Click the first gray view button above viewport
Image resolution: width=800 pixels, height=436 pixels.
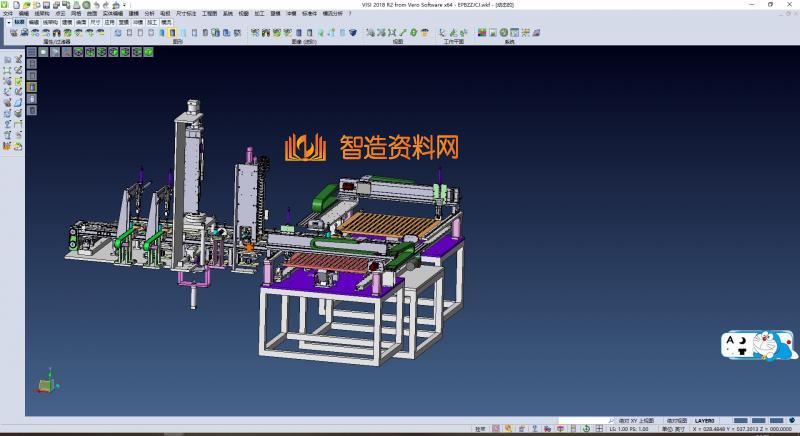coord(33,51)
